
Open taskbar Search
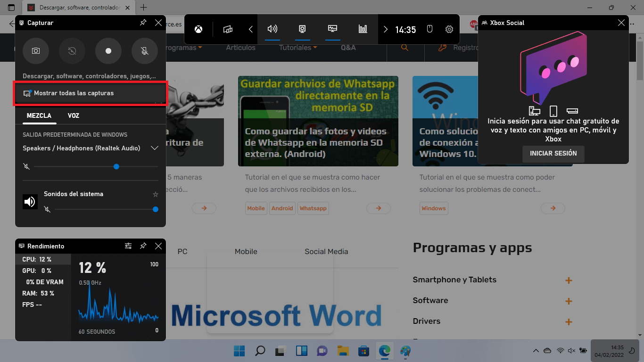[260, 351]
